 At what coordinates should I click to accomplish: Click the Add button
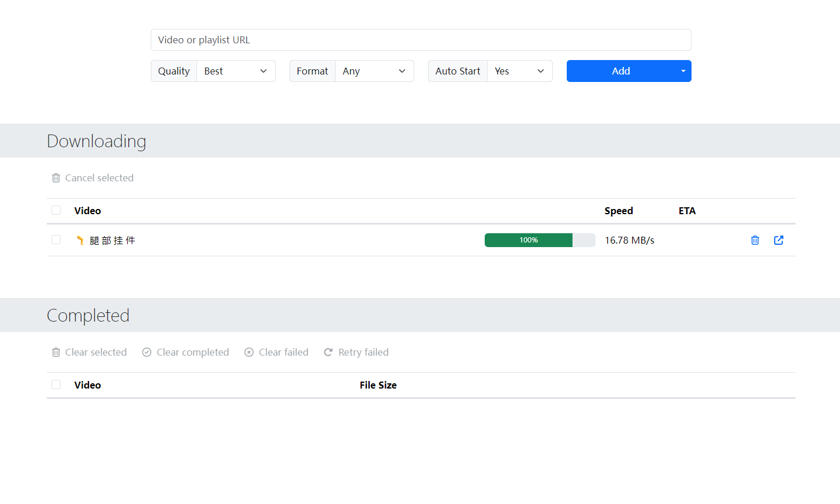621,71
